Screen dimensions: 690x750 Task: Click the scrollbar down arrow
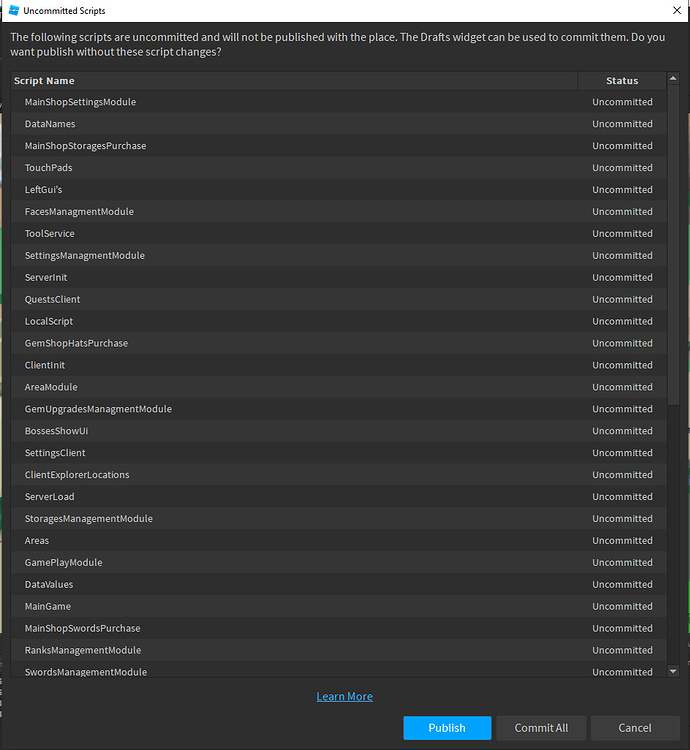pyautogui.click(x=673, y=671)
